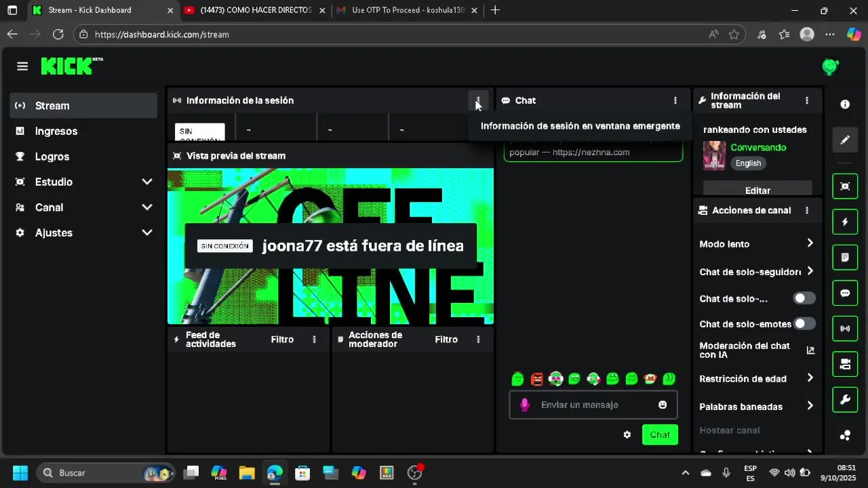
Task: Click the stream category thumbnail image
Action: [x=714, y=155]
